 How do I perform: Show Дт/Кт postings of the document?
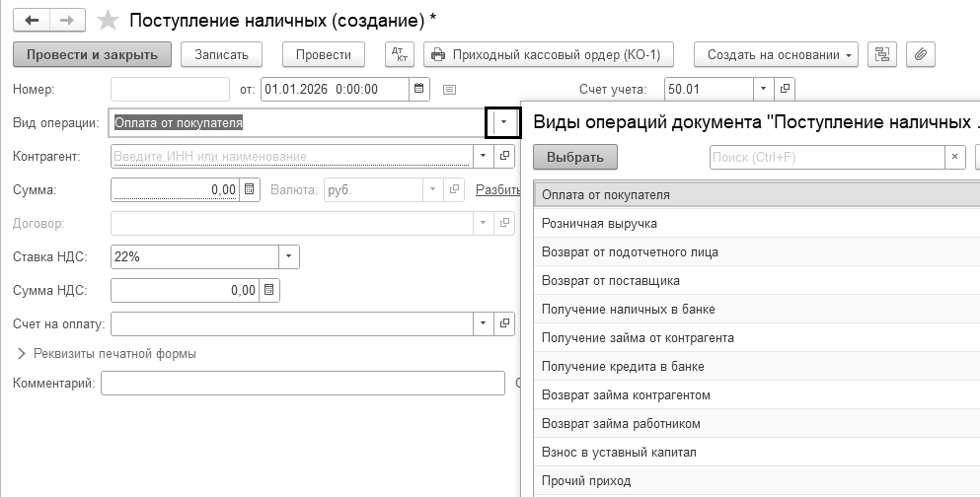point(399,54)
